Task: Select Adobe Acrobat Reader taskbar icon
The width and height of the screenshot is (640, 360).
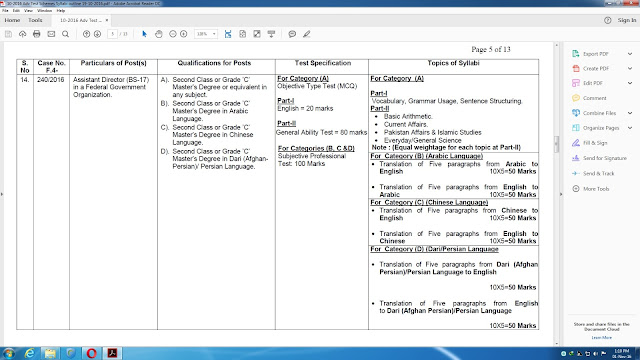Action: pyautogui.click(x=112, y=353)
